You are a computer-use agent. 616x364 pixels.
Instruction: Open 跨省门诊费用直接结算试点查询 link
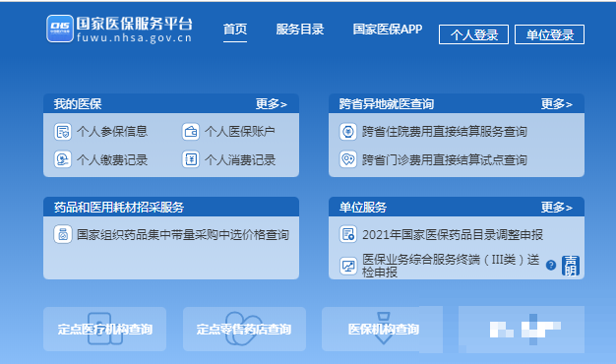pyautogui.click(x=445, y=159)
